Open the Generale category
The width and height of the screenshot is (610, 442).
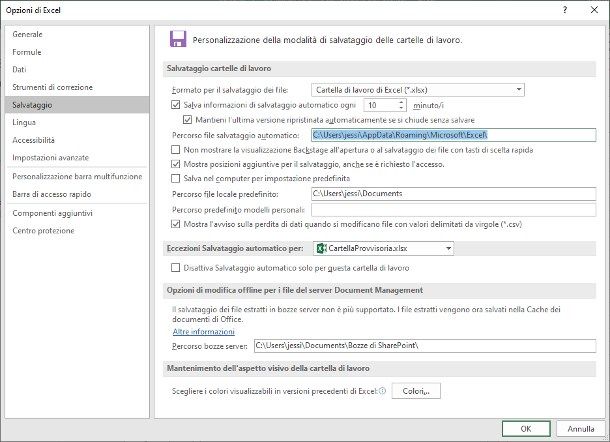(77, 34)
